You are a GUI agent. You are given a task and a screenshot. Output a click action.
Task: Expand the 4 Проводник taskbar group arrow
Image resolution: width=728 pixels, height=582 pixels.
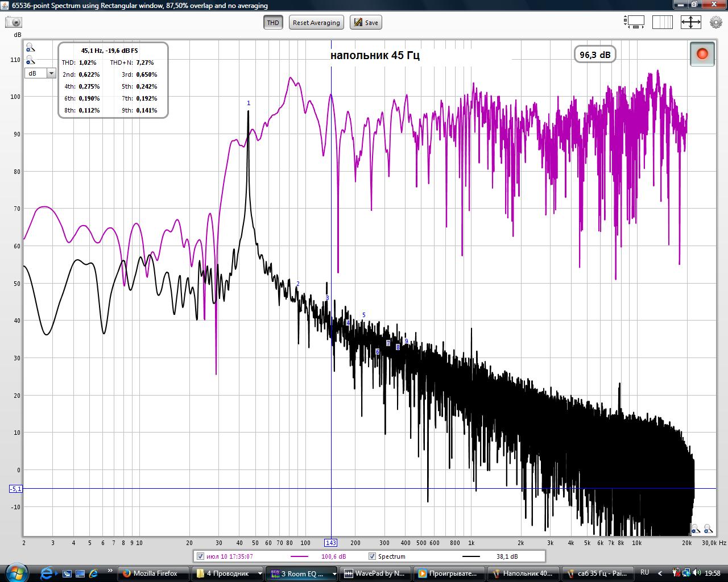260,573
